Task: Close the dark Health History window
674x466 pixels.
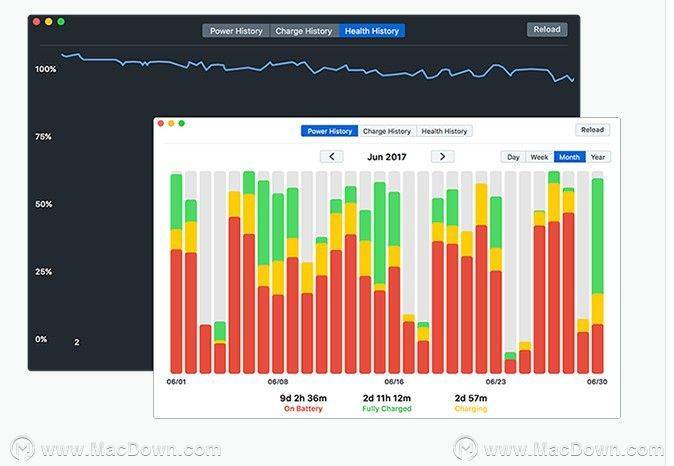Action: [37, 21]
